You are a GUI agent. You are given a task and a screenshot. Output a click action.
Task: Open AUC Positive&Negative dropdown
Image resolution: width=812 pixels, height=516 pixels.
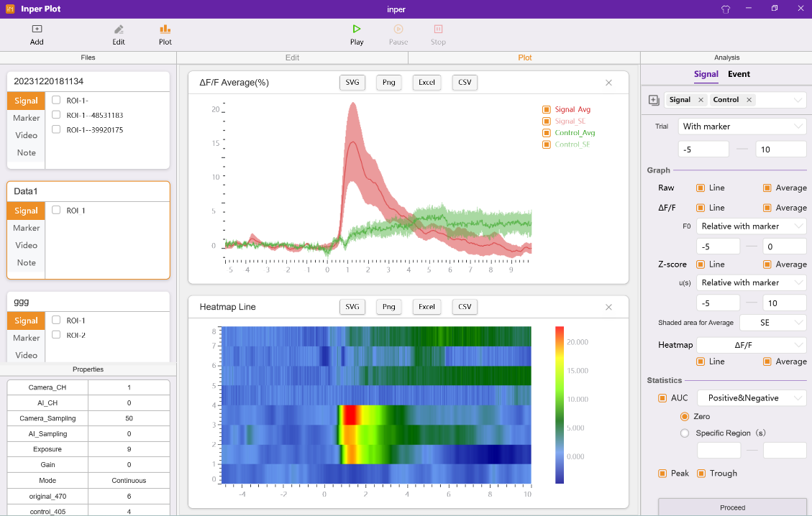click(x=752, y=398)
